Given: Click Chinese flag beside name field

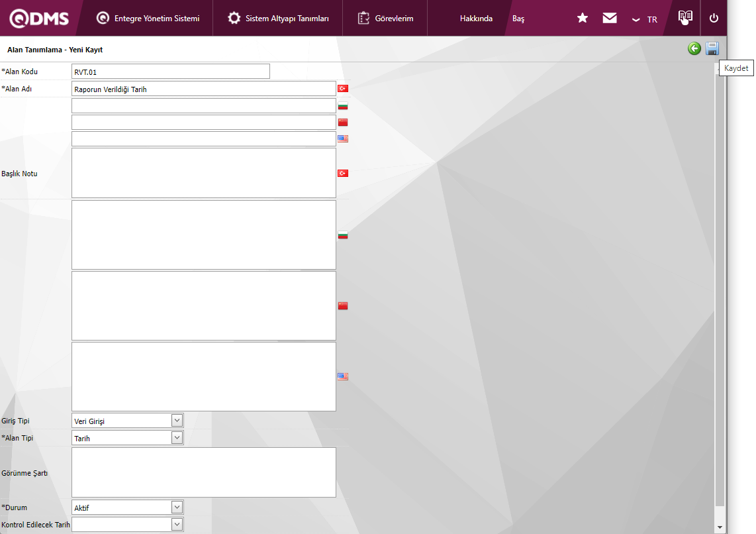Looking at the screenshot, I should pos(343,122).
